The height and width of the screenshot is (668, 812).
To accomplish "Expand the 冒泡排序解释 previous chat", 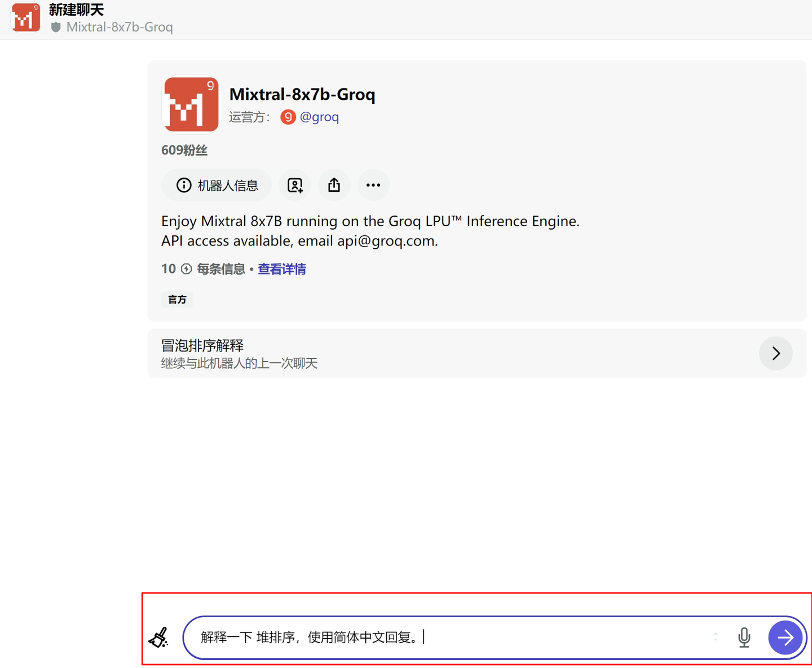I will click(x=776, y=353).
